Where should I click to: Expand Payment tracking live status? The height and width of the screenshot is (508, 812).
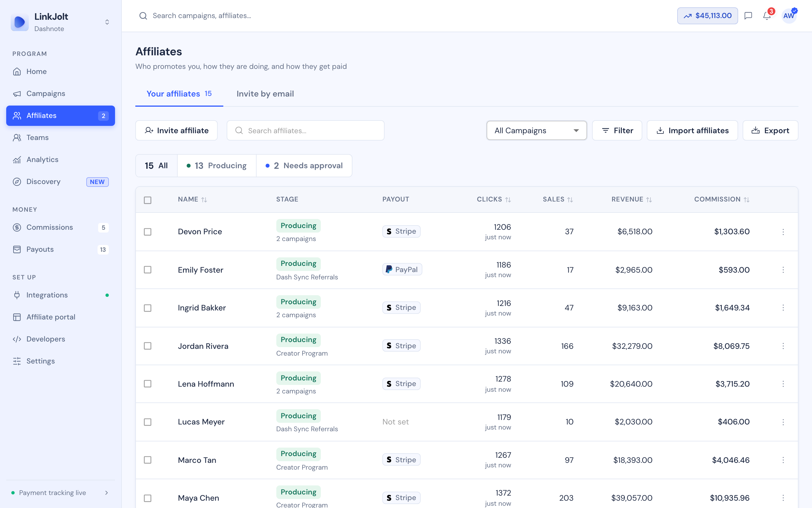click(60, 492)
